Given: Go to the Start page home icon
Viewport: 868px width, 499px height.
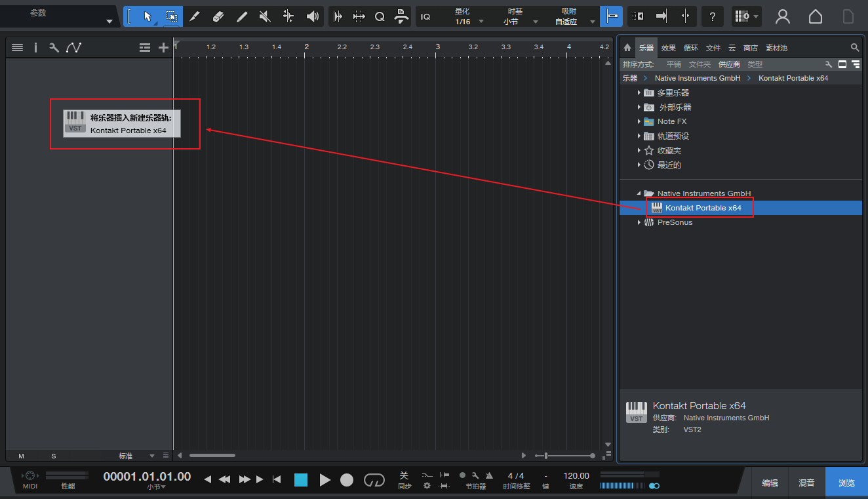Looking at the screenshot, I should point(816,16).
